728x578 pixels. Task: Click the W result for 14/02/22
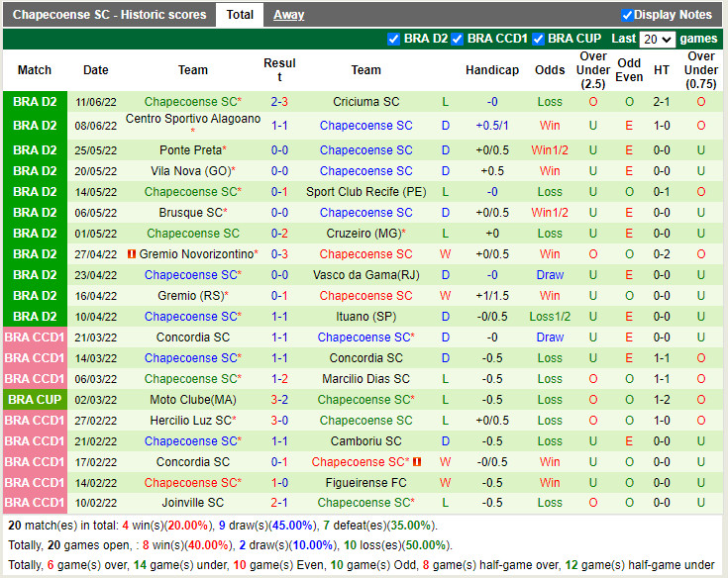[x=446, y=483]
